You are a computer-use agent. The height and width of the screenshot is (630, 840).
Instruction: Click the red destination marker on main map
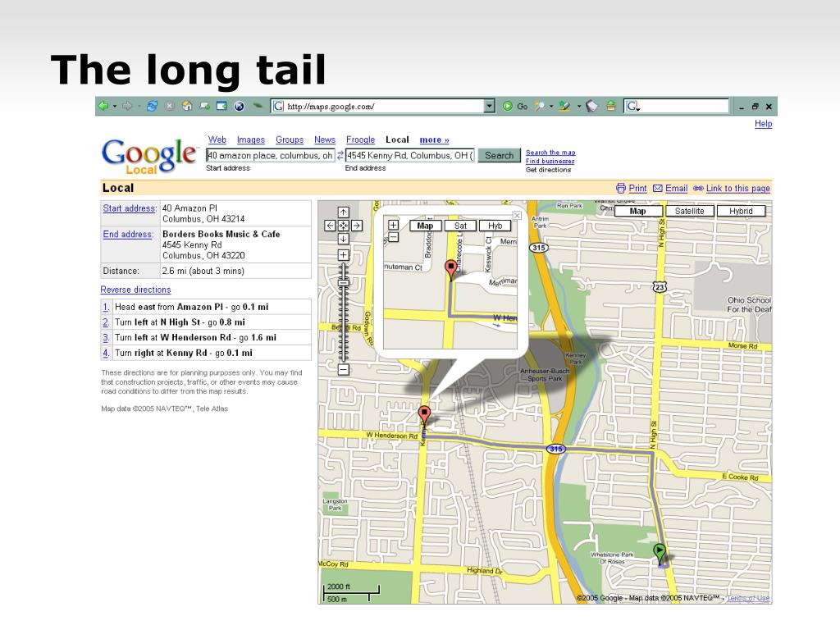pyautogui.click(x=424, y=415)
